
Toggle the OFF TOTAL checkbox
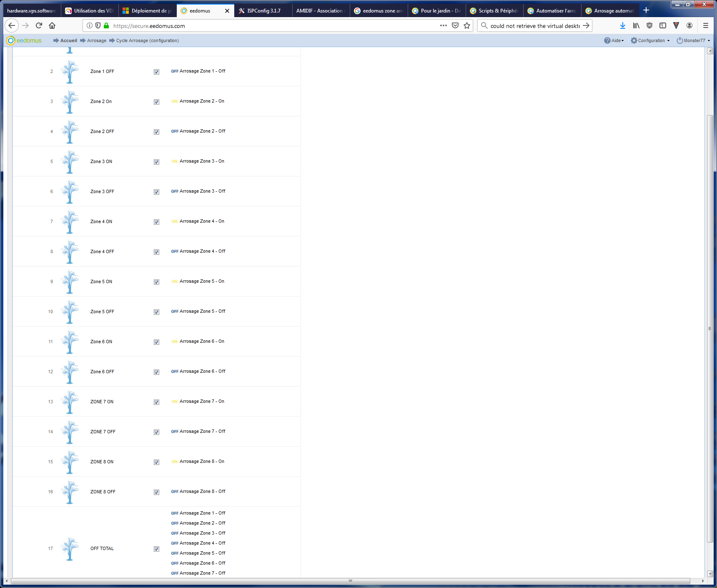[156, 549]
